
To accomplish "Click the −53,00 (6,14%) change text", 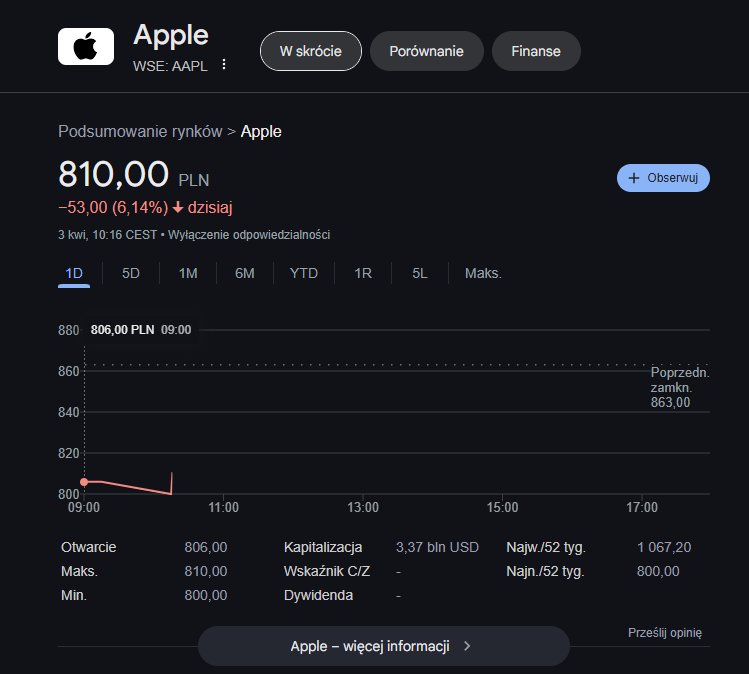I will (x=113, y=207).
